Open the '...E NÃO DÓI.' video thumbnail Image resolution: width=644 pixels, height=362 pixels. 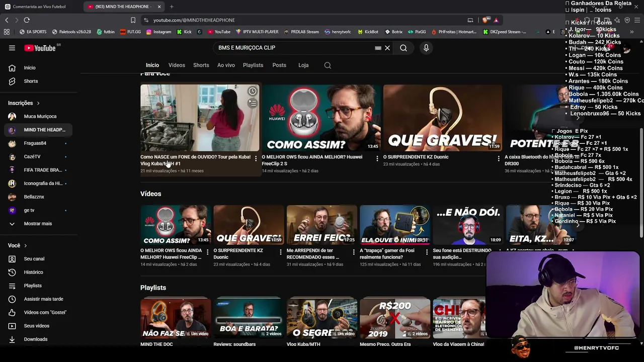468,225
